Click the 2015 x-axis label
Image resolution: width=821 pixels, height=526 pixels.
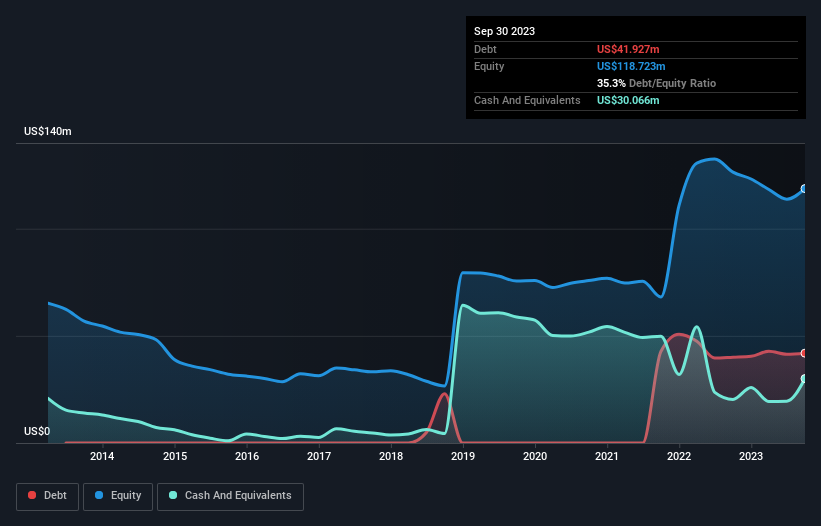coord(175,456)
